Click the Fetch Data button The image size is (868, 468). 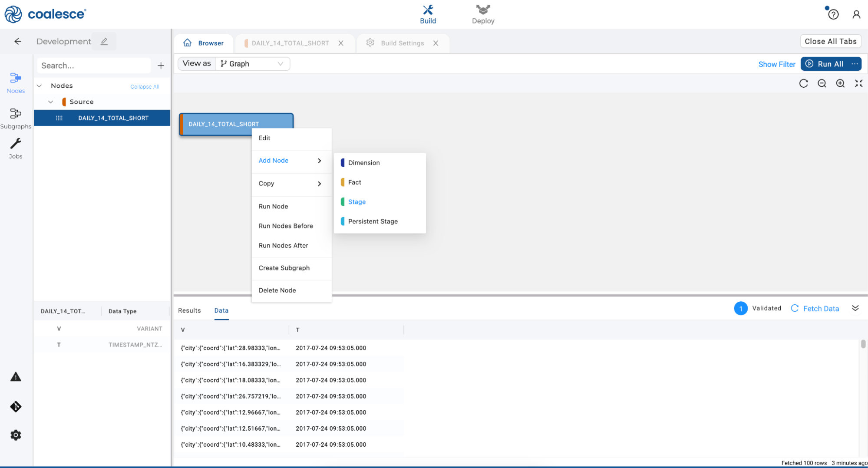(815, 309)
